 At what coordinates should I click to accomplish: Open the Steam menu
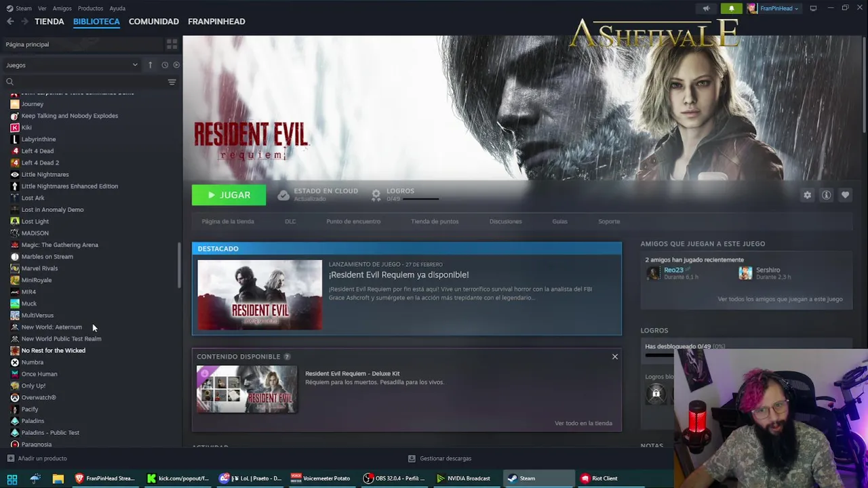pos(20,8)
